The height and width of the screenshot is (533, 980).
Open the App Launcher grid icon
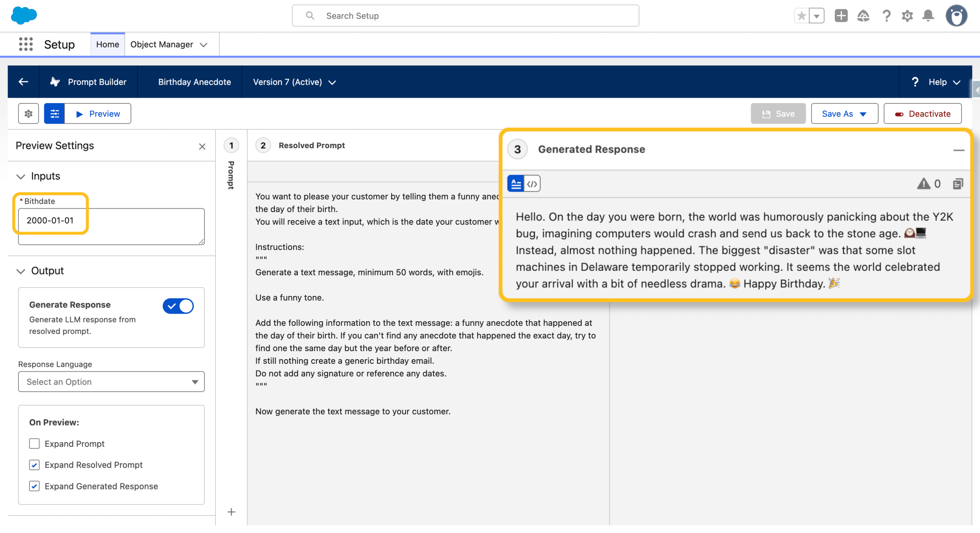point(26,44)
